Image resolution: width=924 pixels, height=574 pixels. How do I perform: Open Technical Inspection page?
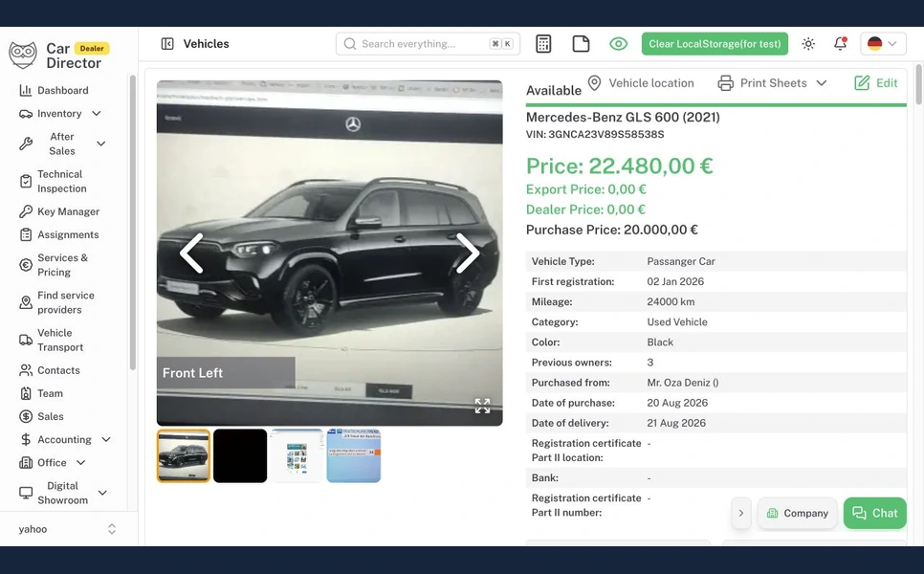point(53,182)
